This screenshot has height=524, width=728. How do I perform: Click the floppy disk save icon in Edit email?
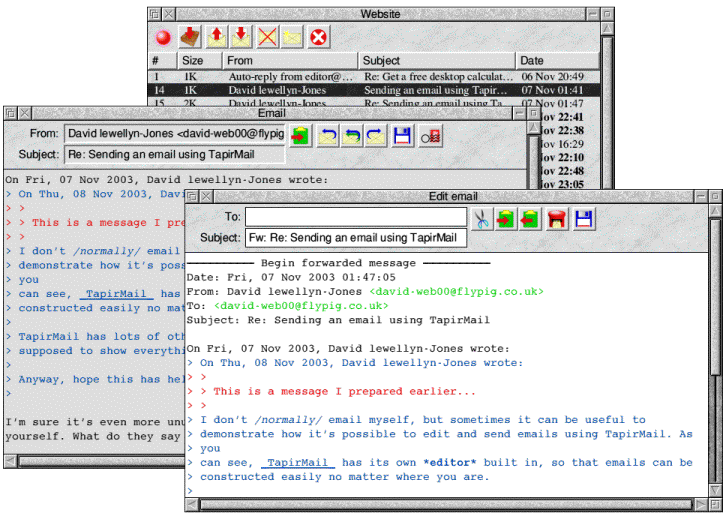tap(583, 219)
